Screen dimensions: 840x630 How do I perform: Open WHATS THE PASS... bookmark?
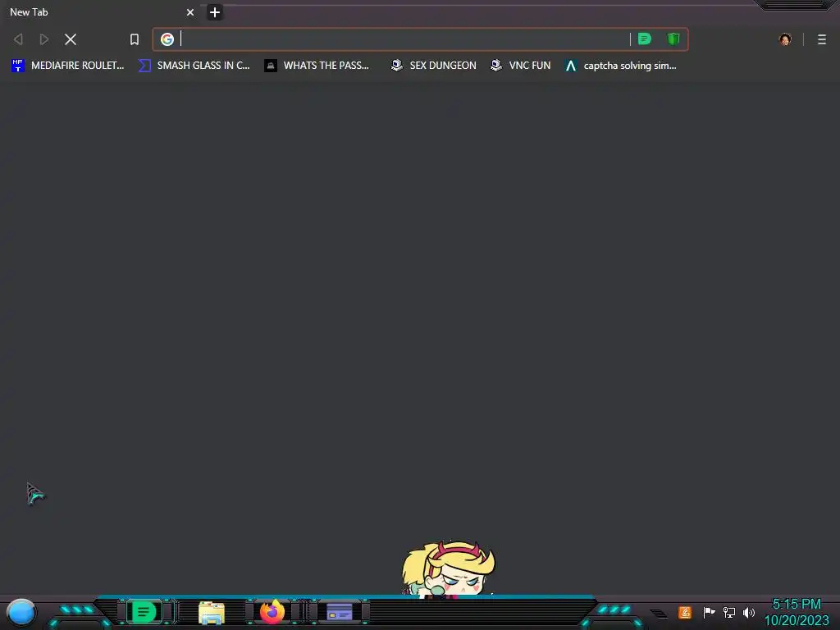tap(317, 66)
